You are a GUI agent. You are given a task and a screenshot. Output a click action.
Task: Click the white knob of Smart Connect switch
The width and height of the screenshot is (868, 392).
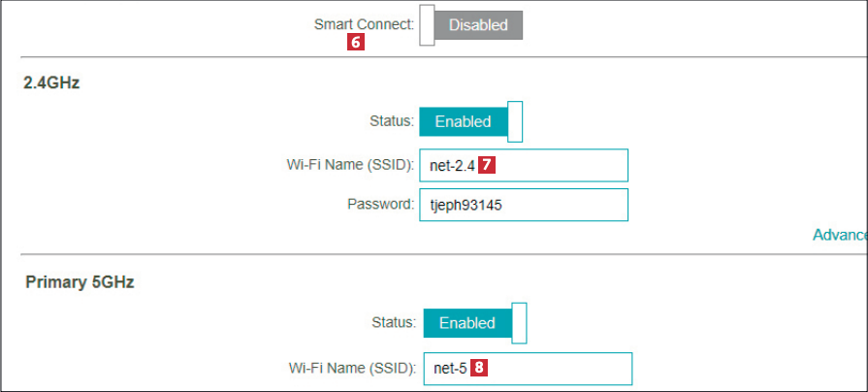[426, 25]
